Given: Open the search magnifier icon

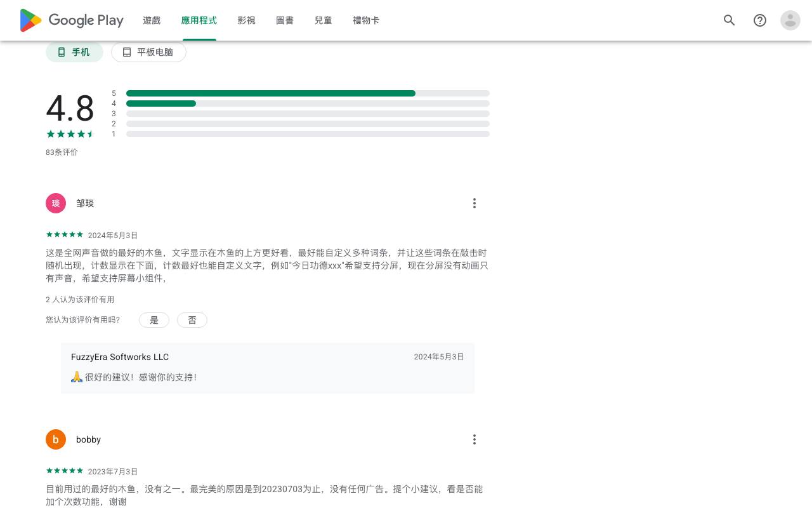Looking at the screenshot, I should pos(730,20).
